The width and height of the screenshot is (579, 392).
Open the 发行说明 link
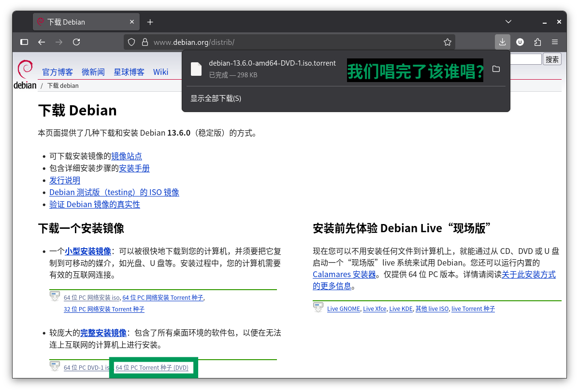65,181
